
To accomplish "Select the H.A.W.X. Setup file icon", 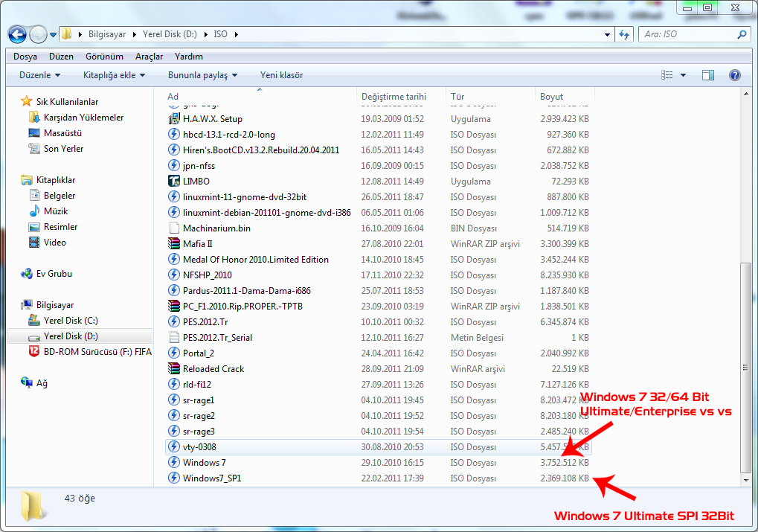I will pos(174,118).
